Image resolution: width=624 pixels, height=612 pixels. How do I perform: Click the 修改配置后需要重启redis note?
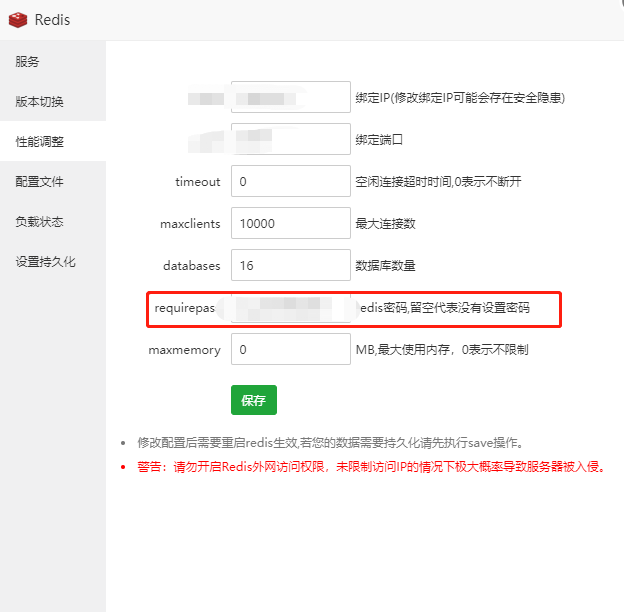click(x=330, y=443)
